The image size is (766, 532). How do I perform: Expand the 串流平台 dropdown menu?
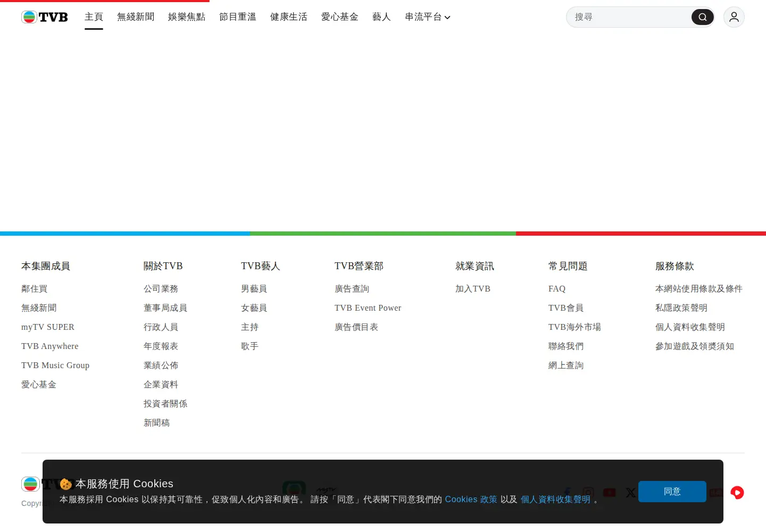(428, 17)
